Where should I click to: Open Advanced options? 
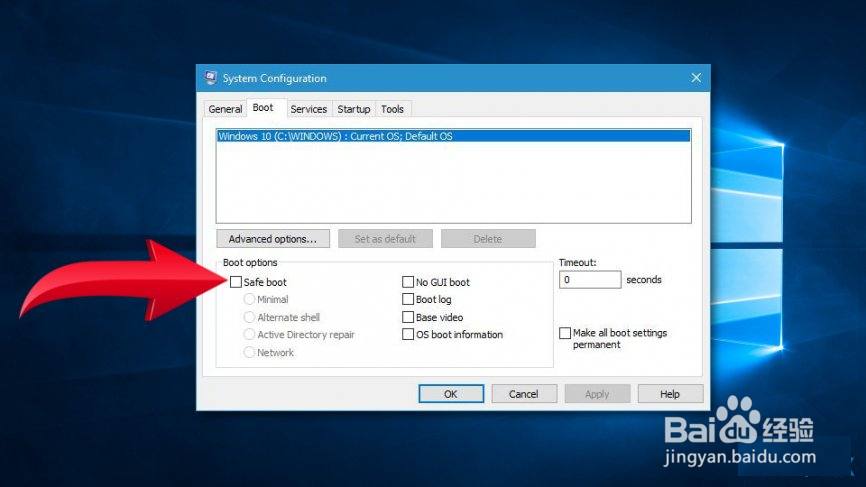click(273, 239)
